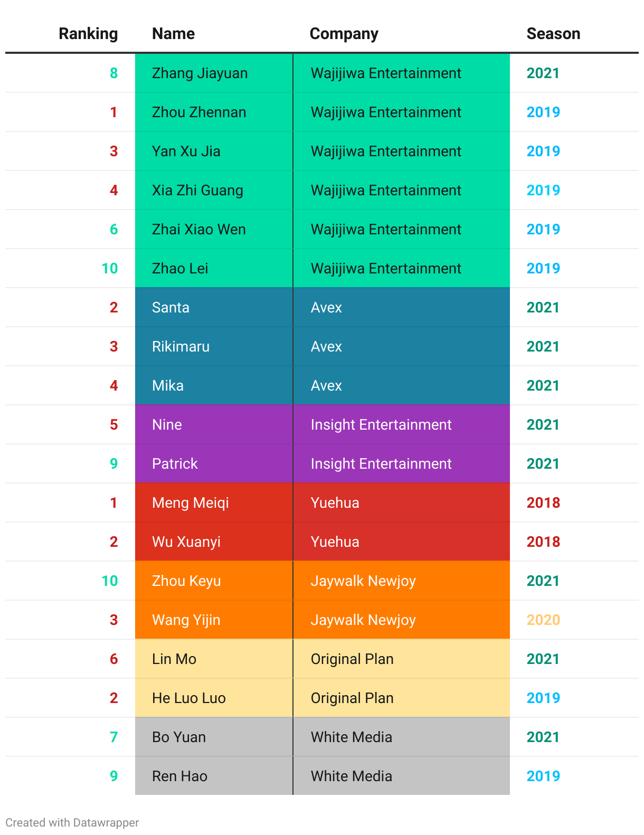The width and height of the screenshot is (644, 835).
Task: Click He Luo Luo's Original Plan cell
Action: (x=352, y=698)
